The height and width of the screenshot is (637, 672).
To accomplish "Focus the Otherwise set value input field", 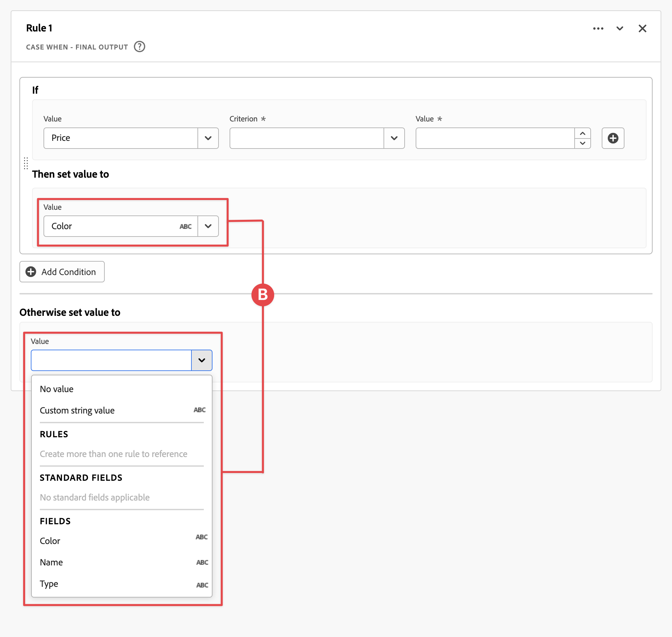I will 111,360.
